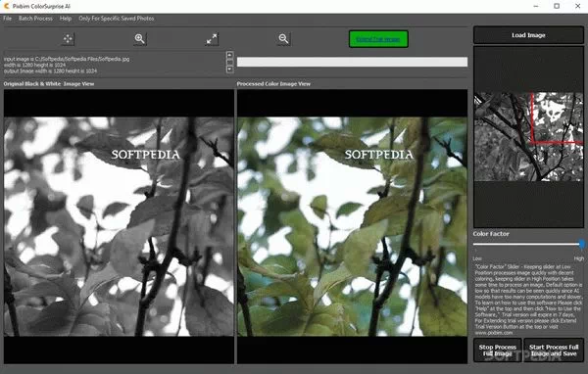This screenshot has height=374, width=588.
Task: Click the 'input image is' file path text
Action: tap(67, 59)
